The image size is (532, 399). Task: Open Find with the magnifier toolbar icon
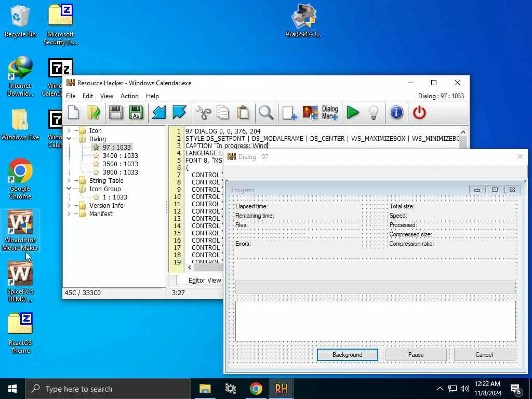(265, 113)
